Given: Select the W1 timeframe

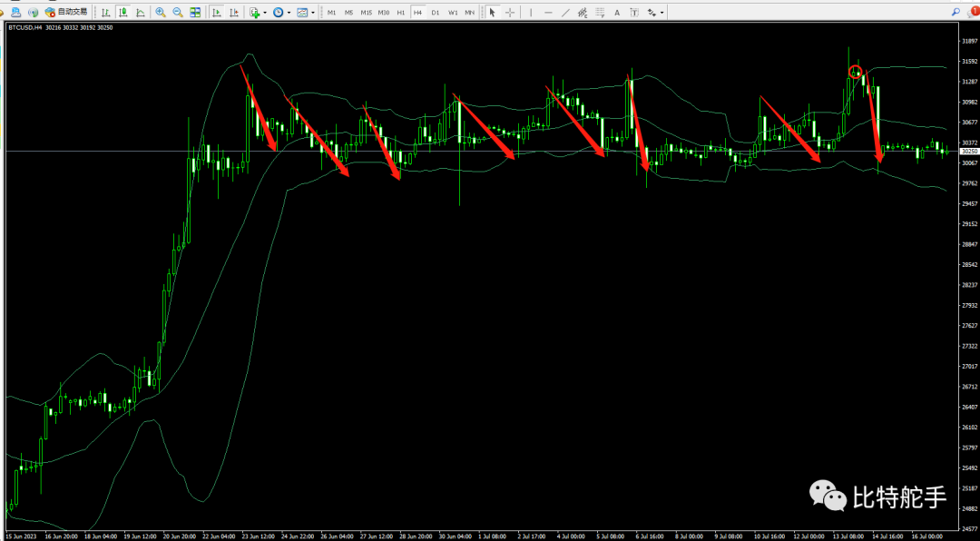Looking at the screenshot, I should point(453,13).
